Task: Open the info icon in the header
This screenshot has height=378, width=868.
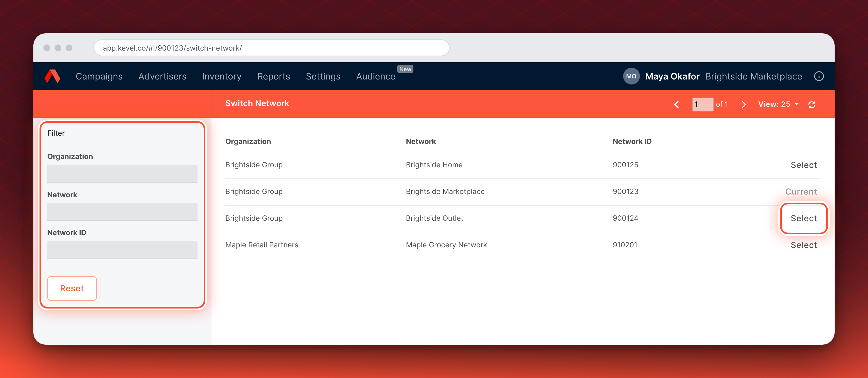Action: tap(819, 76)
